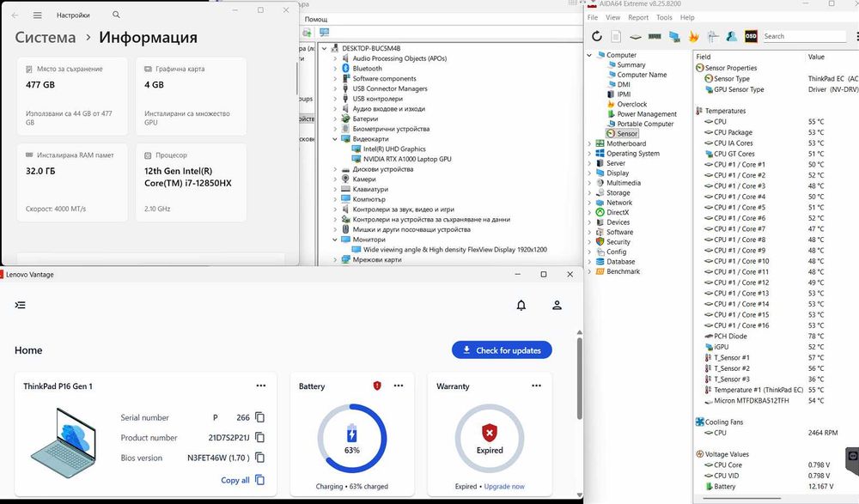The width and height of the screenshot is (859, 504).
Task: Click the back arrow in Settings window
Action: click(x=15, y=15)
